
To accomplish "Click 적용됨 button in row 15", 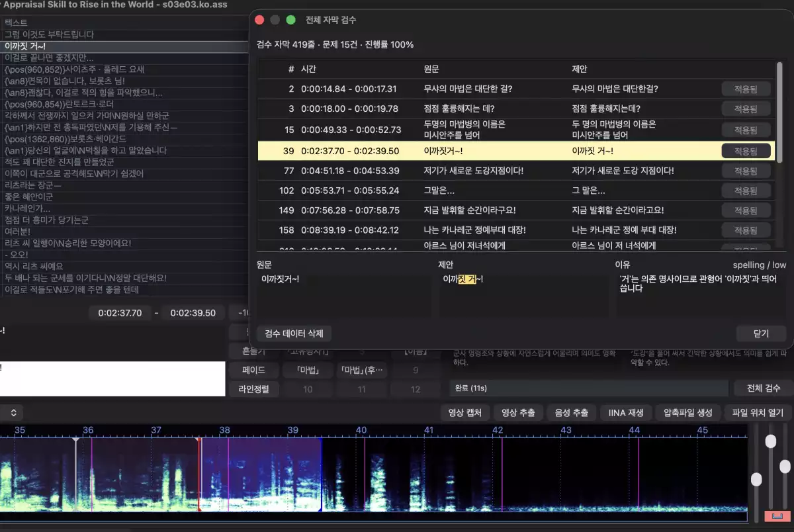I will click(746, 130).
